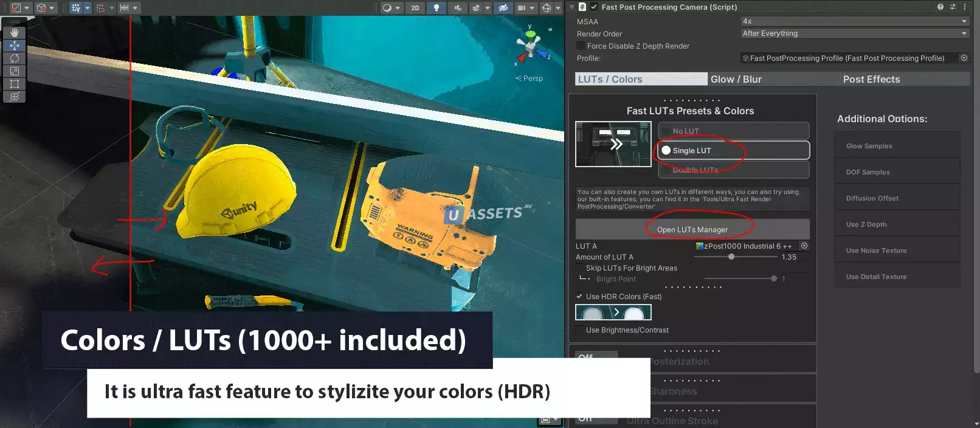Open scene effects dropdown arrow

click(487, 8)
